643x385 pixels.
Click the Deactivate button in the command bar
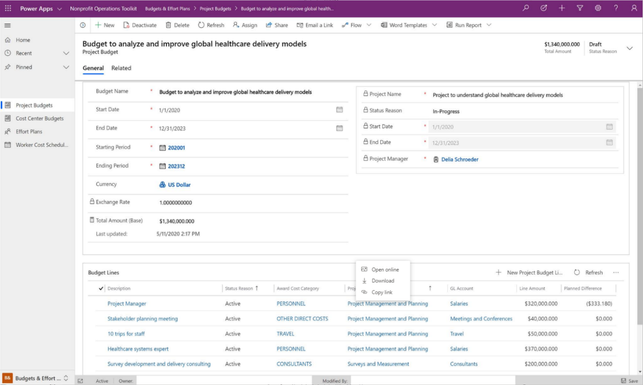[140, 25]
